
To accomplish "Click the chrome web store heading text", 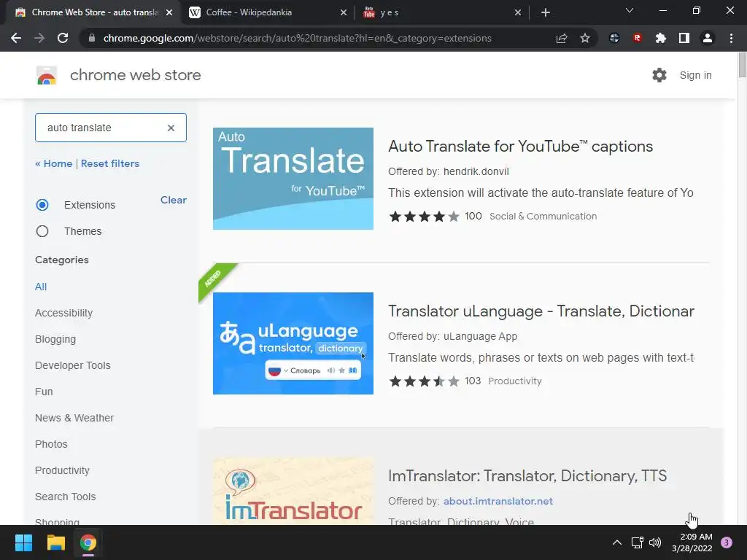I will pos(135,75).
